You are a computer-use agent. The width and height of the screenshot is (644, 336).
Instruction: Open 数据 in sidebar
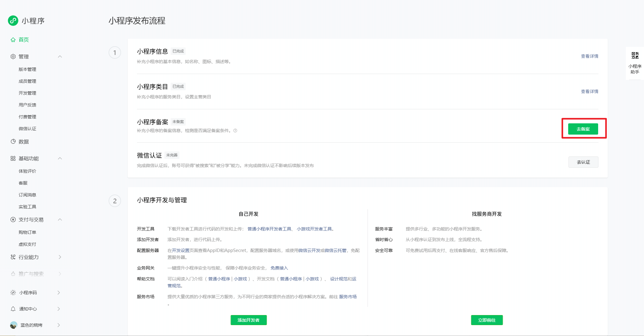click(24, 141)
